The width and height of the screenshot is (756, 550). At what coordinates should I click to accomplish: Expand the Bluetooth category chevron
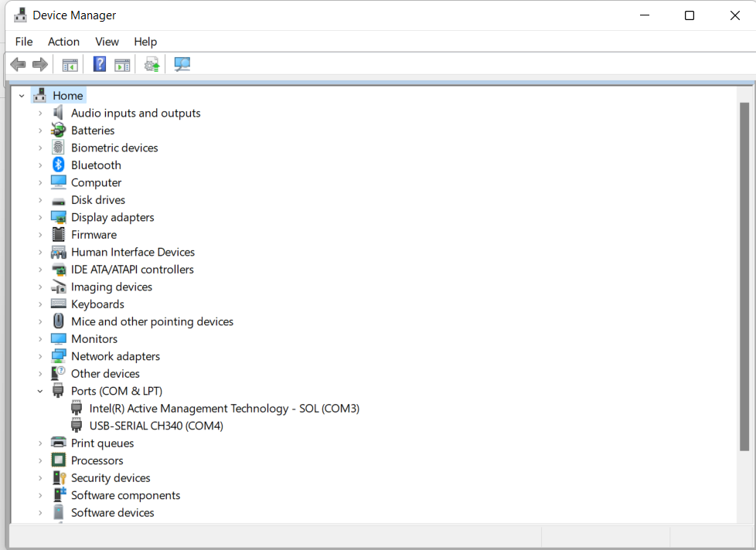[40, 165]
